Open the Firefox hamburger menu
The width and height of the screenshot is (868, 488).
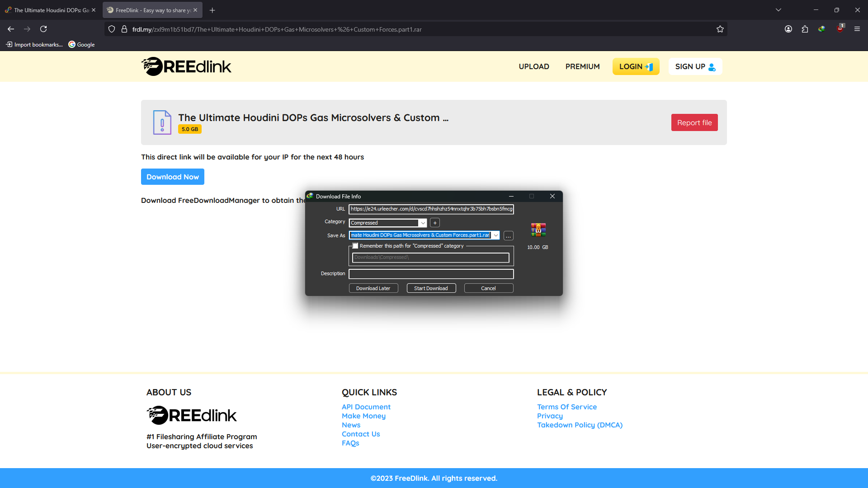[x=857, y=29]
